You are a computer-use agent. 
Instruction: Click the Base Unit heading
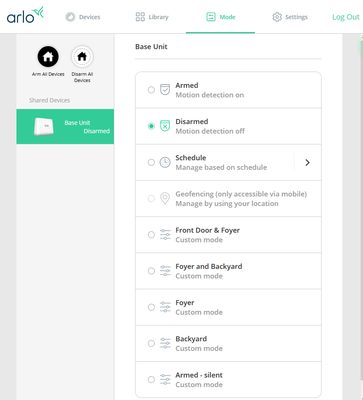151,47
